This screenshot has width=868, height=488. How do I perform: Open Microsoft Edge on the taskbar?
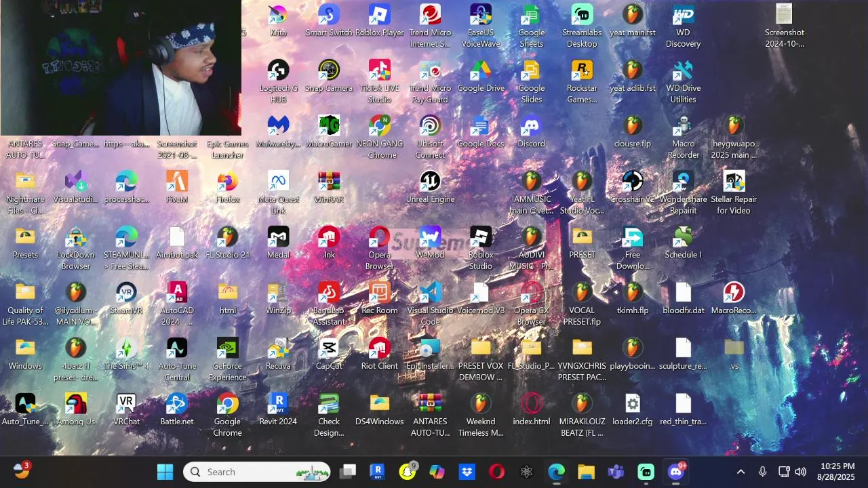[556, 472]
